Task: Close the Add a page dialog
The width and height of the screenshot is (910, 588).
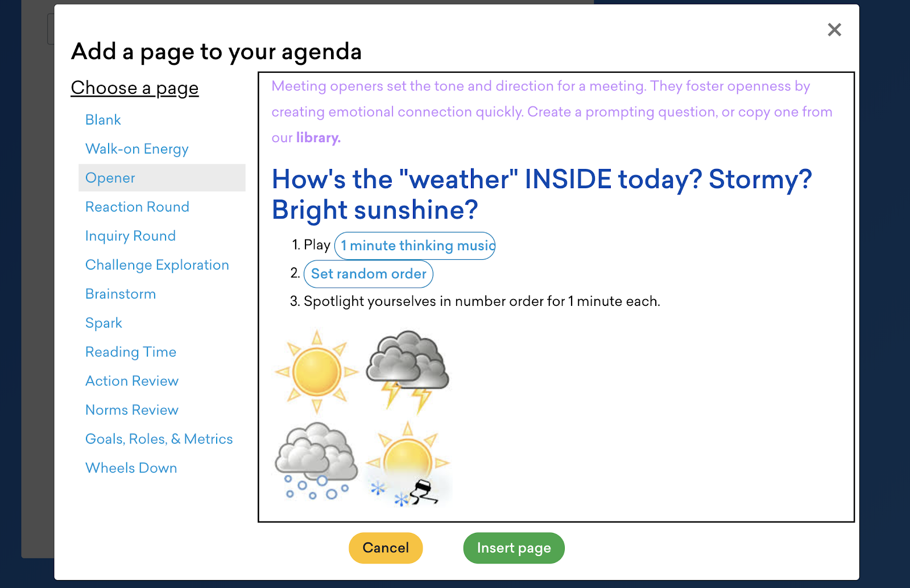Action: point(834,30)
